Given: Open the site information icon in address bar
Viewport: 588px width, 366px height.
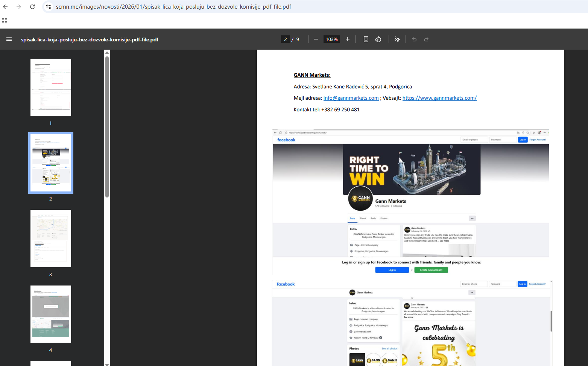Looking at the screenshot, I should (x=49, y=7).
